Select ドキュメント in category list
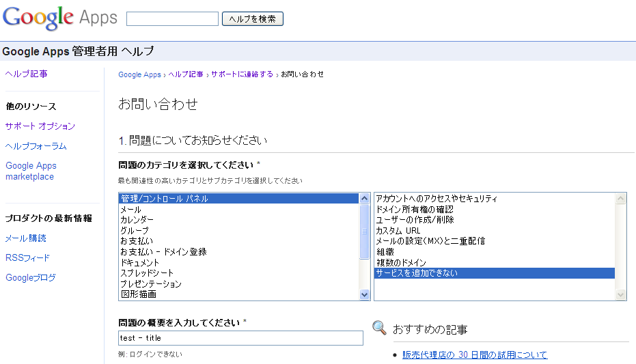636x364 pixels. tap(239, 262)
